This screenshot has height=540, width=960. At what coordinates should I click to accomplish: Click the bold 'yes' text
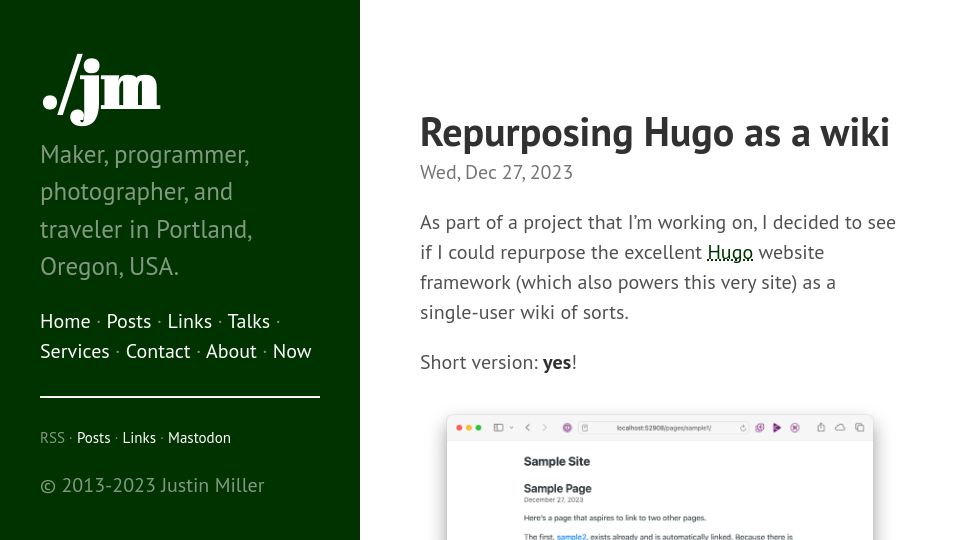pyautogui.click(x=557, y=362)
